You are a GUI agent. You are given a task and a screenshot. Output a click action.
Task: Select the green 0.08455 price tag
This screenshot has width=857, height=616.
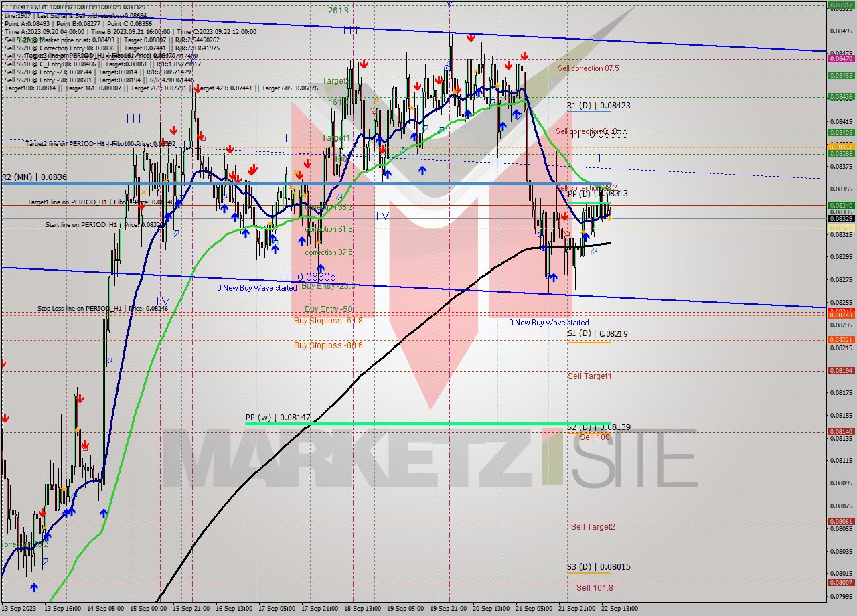[841, 76]
